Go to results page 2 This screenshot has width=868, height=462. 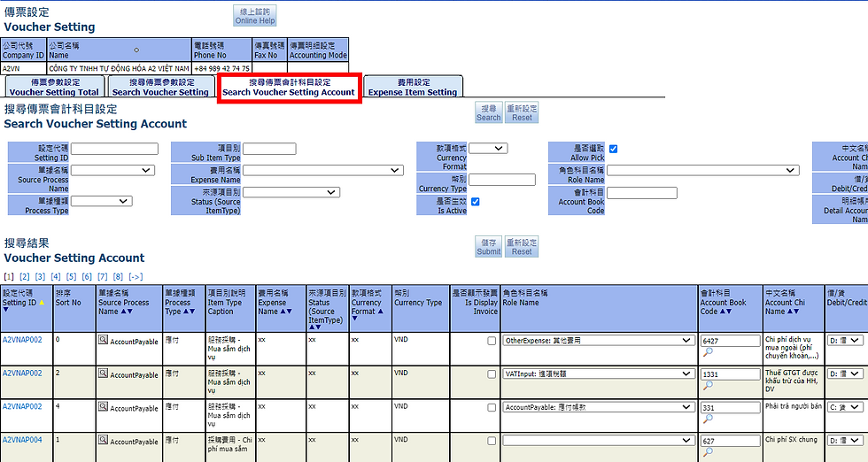click(25, 277)
